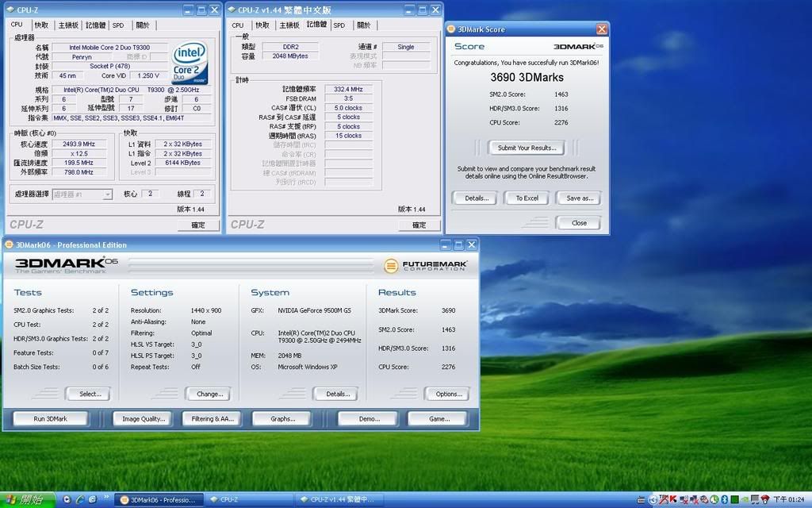
Task: Click 確定 in the left CPU-Z window
Action: (197, 225)
